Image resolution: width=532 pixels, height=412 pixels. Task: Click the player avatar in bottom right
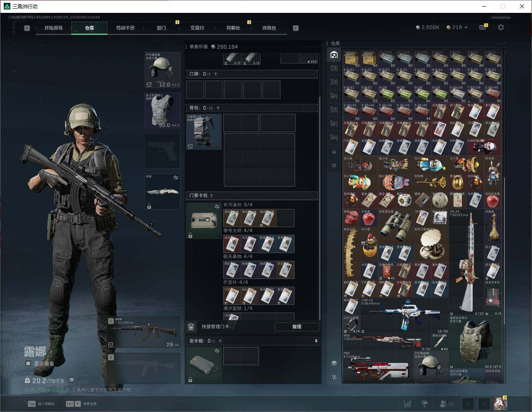click(x=500, y=403)
